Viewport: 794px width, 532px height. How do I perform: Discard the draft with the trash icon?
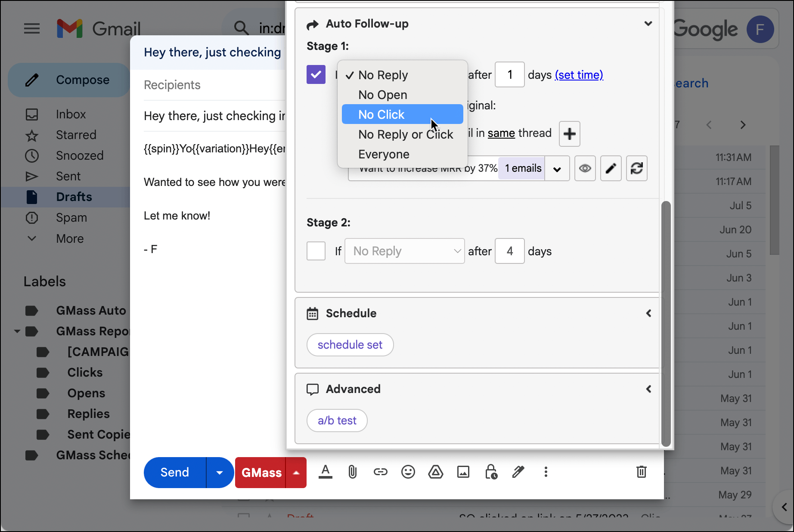pyautogui.click(x=642, y=472)
